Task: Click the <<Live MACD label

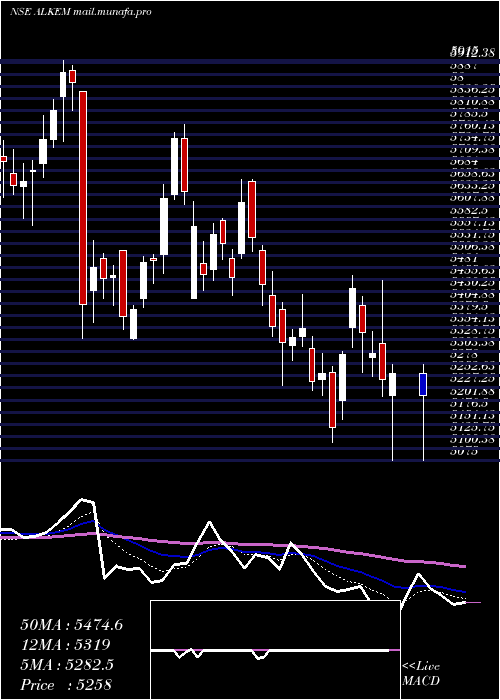Action: pos(421,674)
